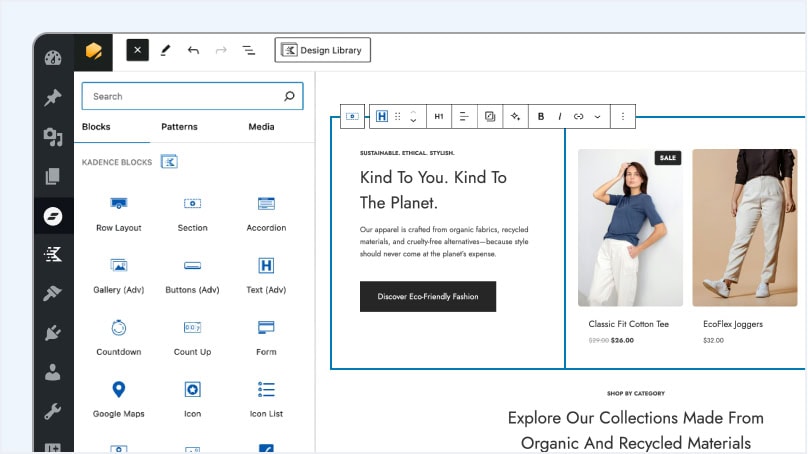The width and height of the screenshot is (808, 454).
Task: Click the undo arrow in top toolbar
Action: point(193,50)
